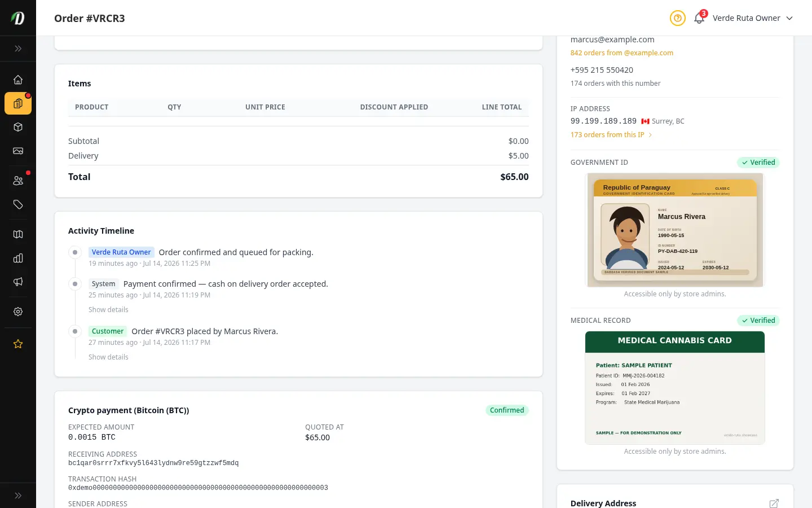
Task: Show details under Payment confirmed event
Action: [108, 310]
